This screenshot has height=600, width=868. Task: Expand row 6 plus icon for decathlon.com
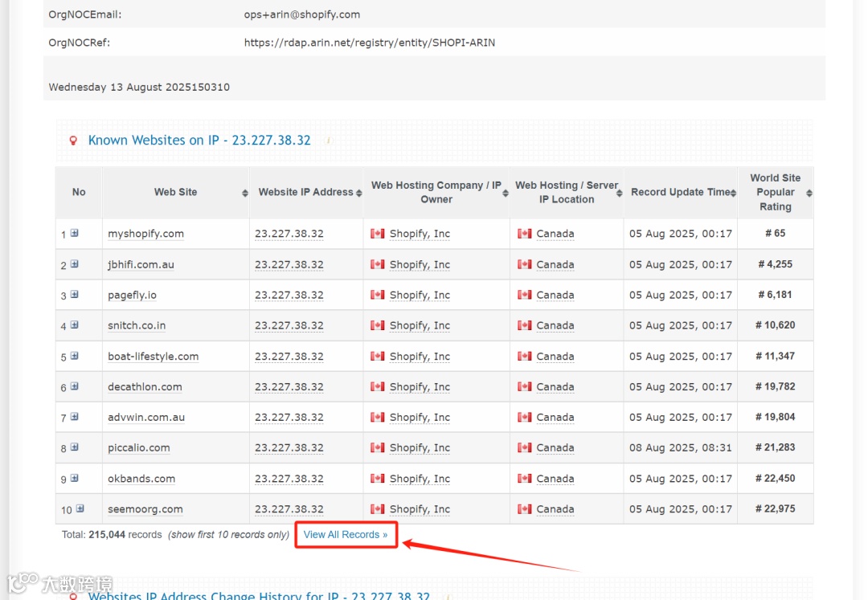click(x=74, y=386)
